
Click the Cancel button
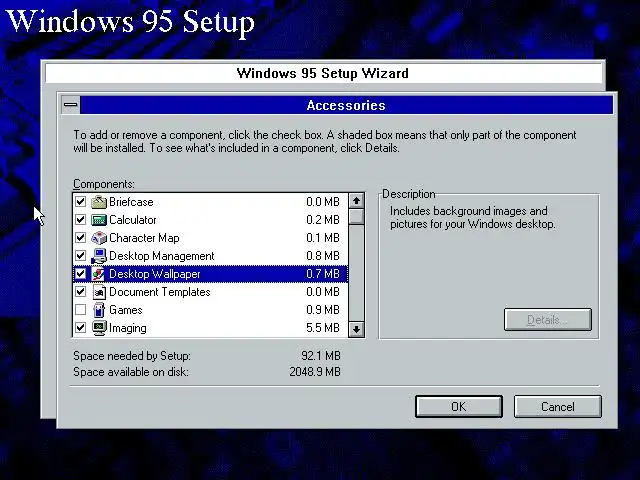tap(558, 407)
